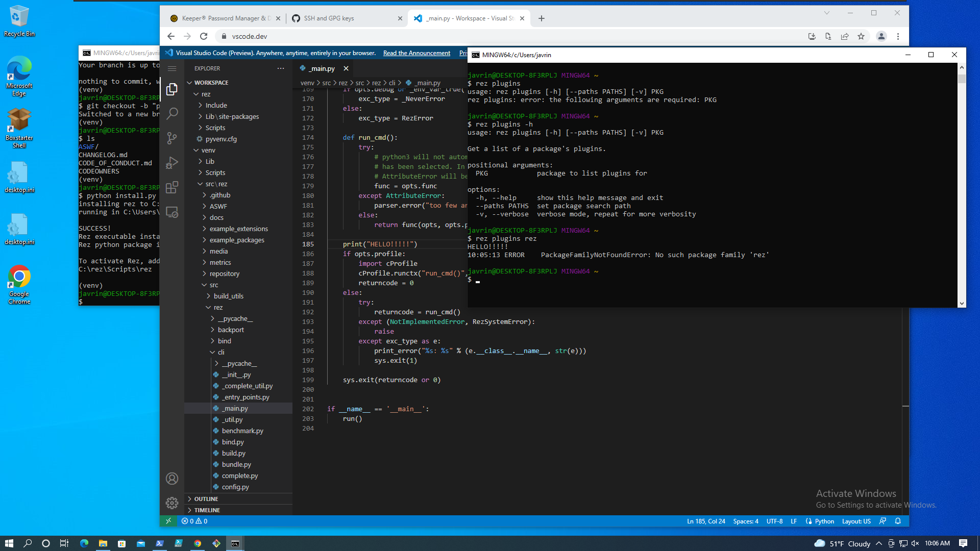
Task: Switch to the SSH and GPG keys tab
Action: (329, 18)
